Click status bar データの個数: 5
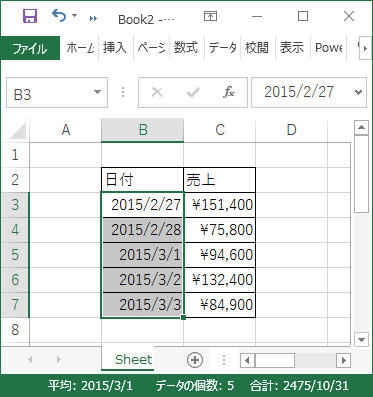This screenshot has width=373, height=397. [x=194, y=386]
